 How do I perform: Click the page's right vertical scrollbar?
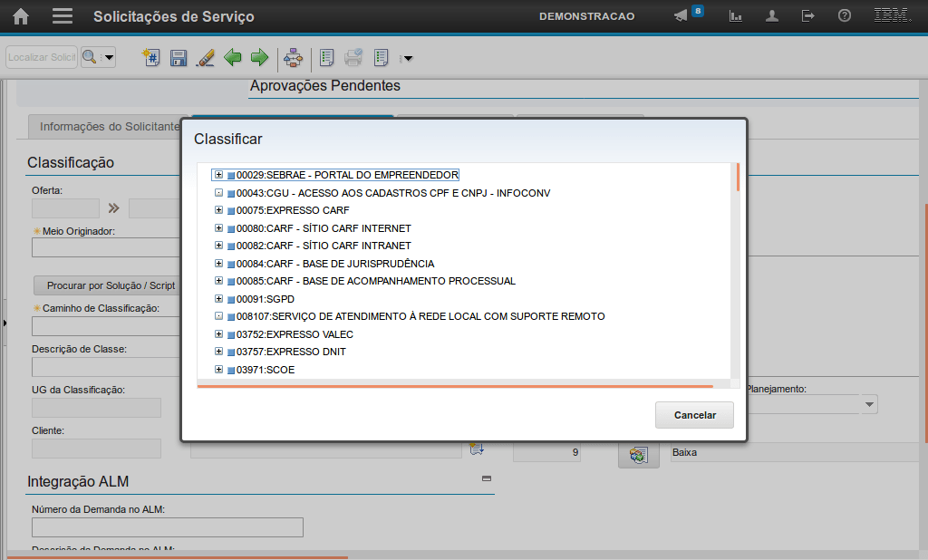(x=926, y=323)
